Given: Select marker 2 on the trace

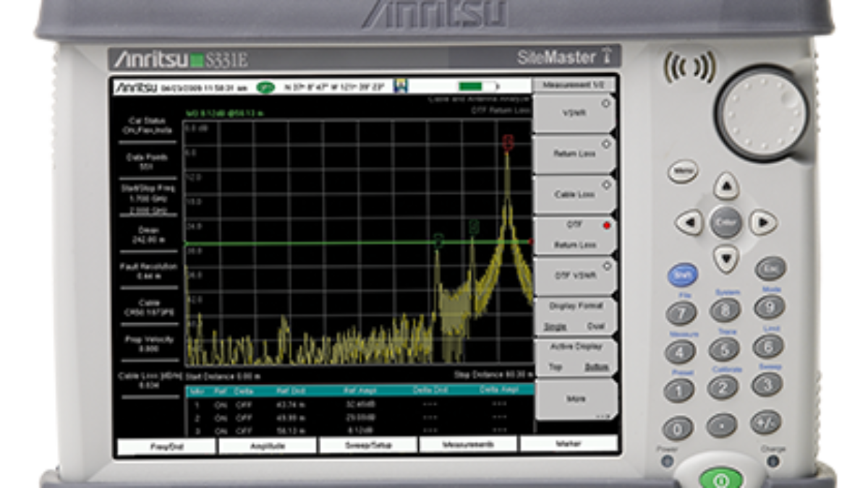Looking at the screenshot, I should point(474,228).
